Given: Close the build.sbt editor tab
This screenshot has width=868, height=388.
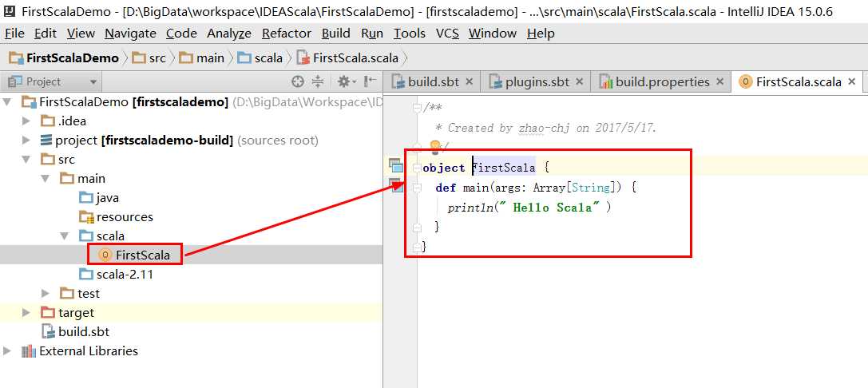Looking at the screenshot, I should pyautogui.click(x=470, y=82).
